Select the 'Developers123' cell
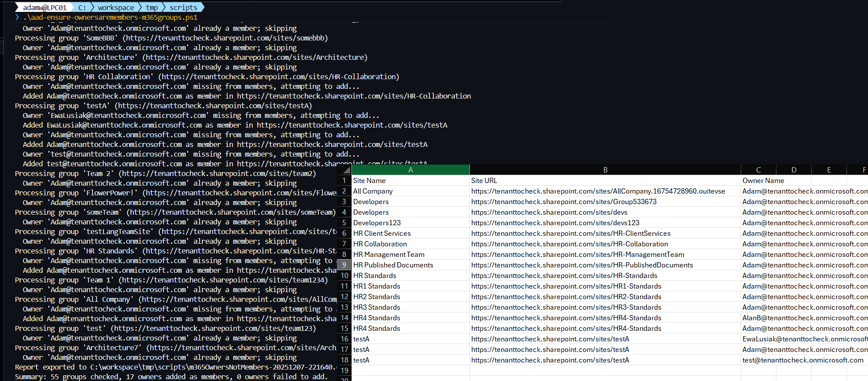Image resolution: width=868 pixels, height=381 pixels. [410, 223]
